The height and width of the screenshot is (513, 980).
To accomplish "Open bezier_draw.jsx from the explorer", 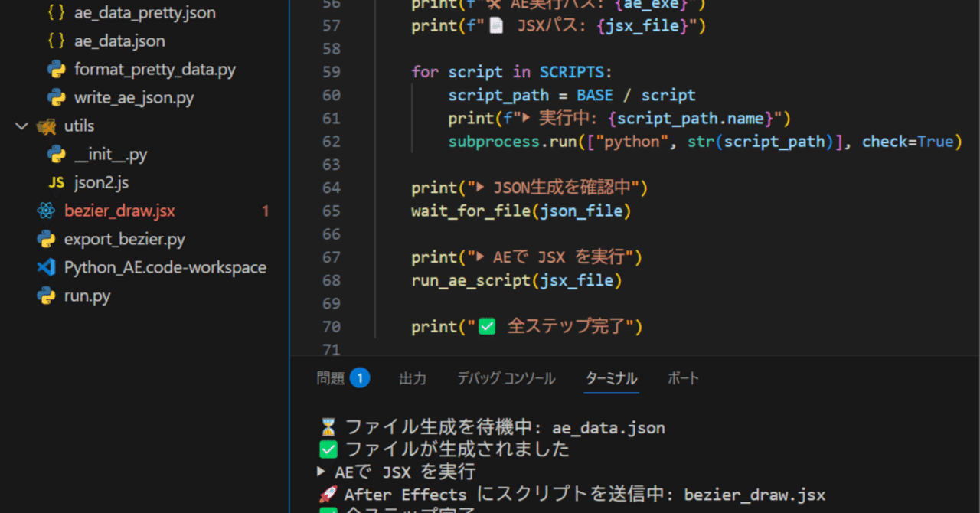I will [119, 211].
